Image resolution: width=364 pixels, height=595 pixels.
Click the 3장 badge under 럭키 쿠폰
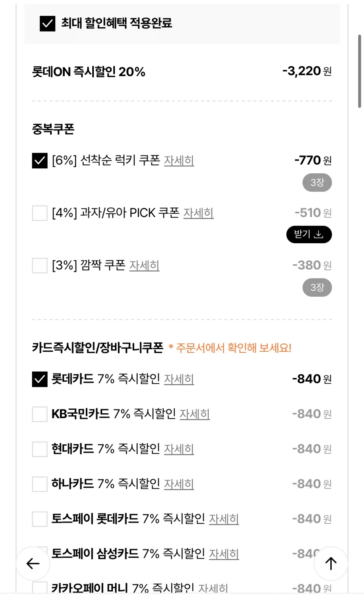pos(317,182)
